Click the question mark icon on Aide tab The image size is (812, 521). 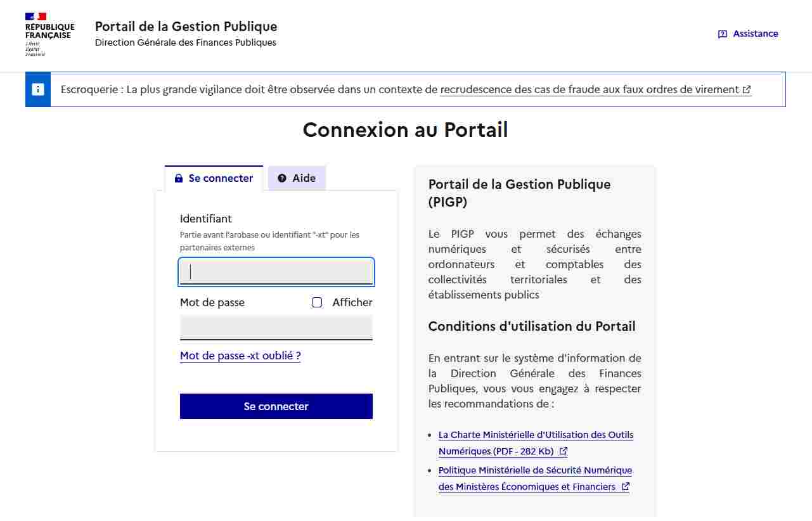(x=282, y=179)
